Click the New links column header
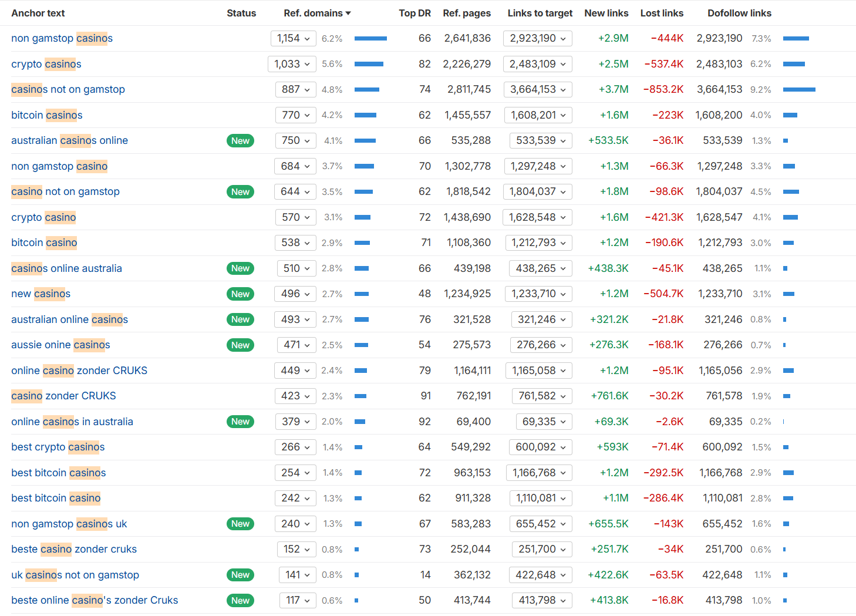This screenshot has height=616, width=856. (x=606, y=13)
